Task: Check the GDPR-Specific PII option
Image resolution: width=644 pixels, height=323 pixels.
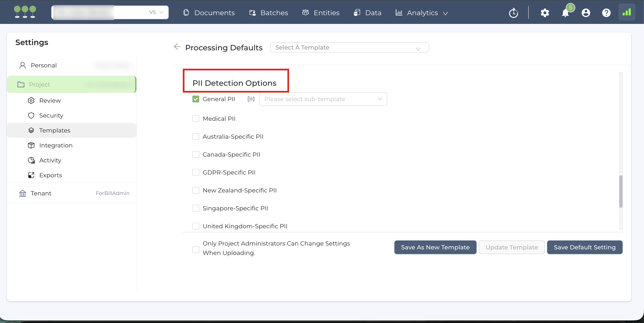Action: point(196,172)
